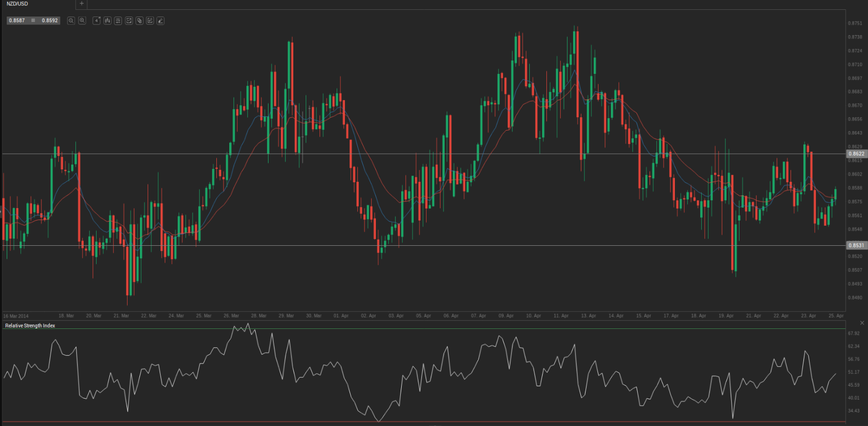Select the 0.8531 horizontal line price tag
The image size is (868, 426).
(856, 245)
